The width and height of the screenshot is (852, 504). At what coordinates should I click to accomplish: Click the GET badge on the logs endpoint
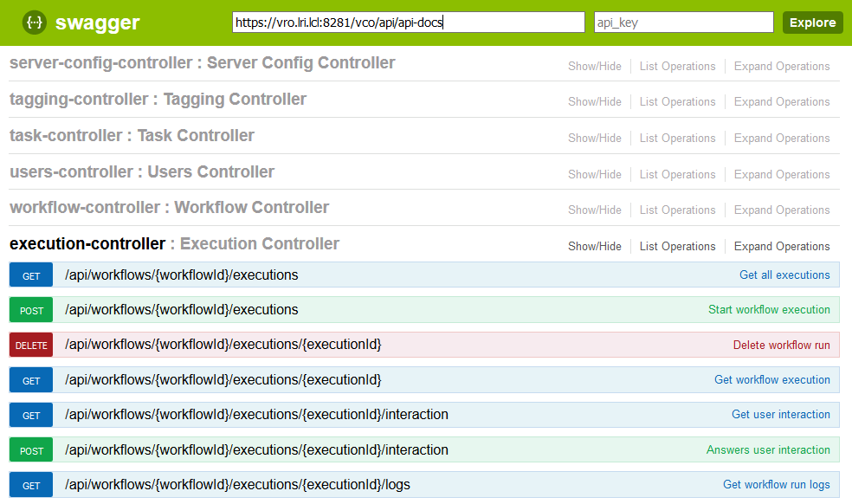point(30,484)
